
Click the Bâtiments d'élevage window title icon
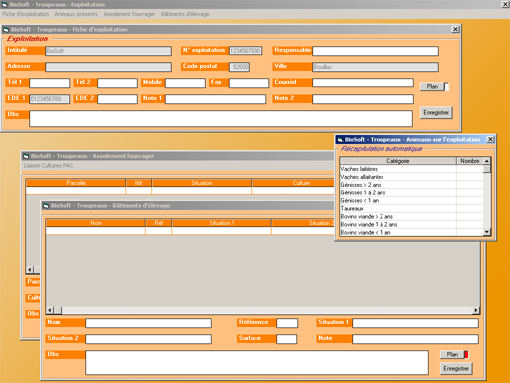point(46,206)
